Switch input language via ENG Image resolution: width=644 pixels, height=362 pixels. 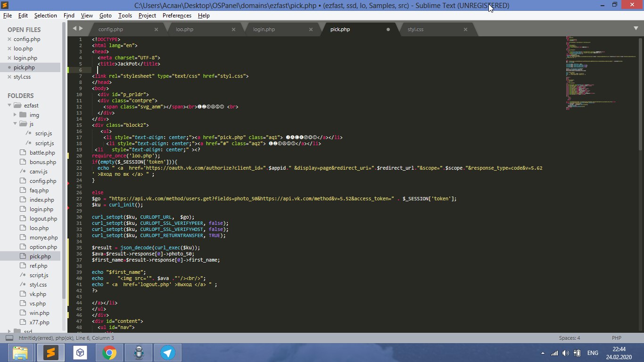click(593, 353)
